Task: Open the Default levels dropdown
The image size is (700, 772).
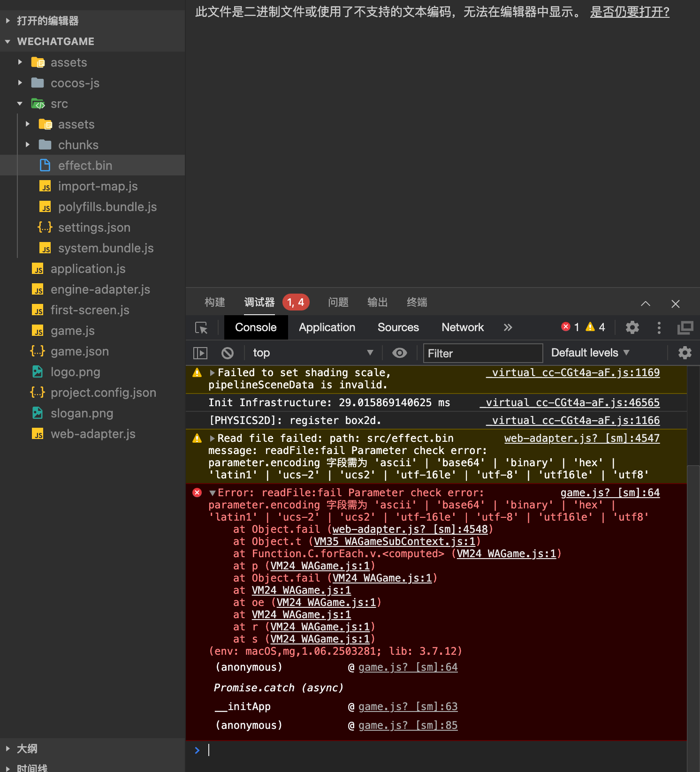Action: (590, 353)
